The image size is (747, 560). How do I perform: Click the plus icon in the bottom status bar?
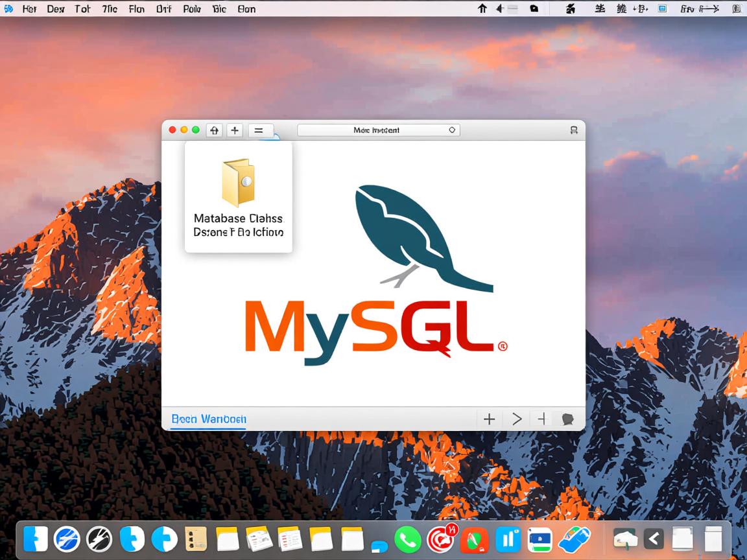point(489,419)
